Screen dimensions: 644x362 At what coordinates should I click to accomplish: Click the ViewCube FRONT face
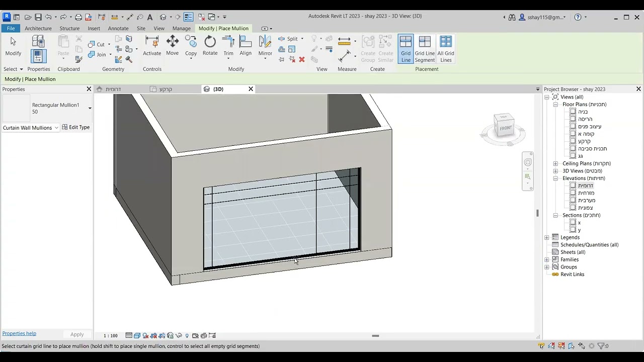click(505, 128)
